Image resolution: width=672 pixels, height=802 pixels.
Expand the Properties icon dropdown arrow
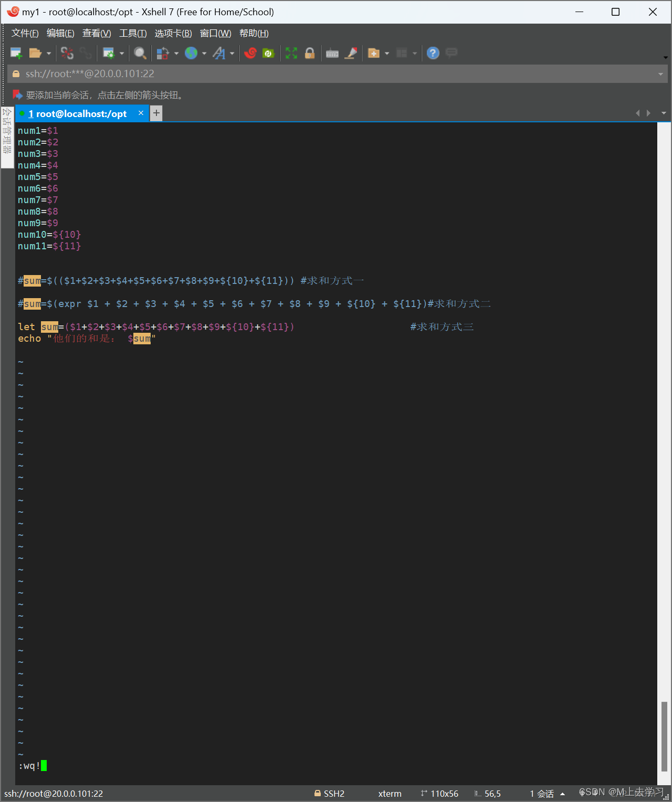[x=122, y=53]
